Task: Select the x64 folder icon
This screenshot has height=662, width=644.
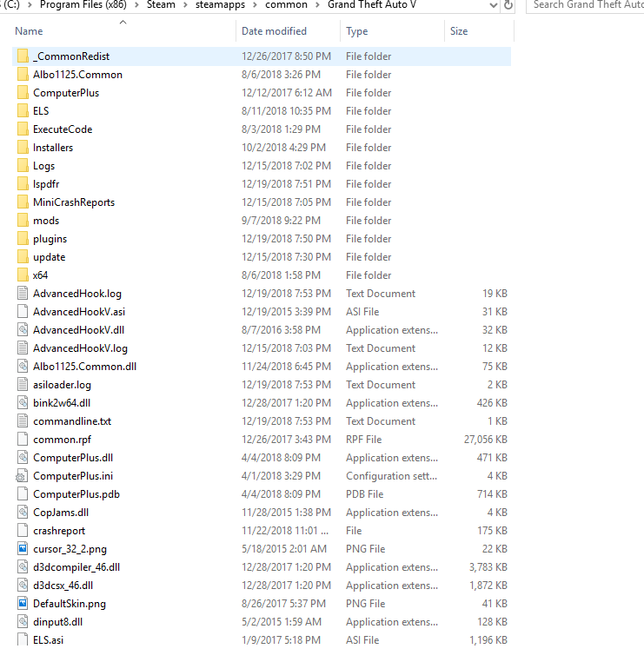Action: click(23, 275)
